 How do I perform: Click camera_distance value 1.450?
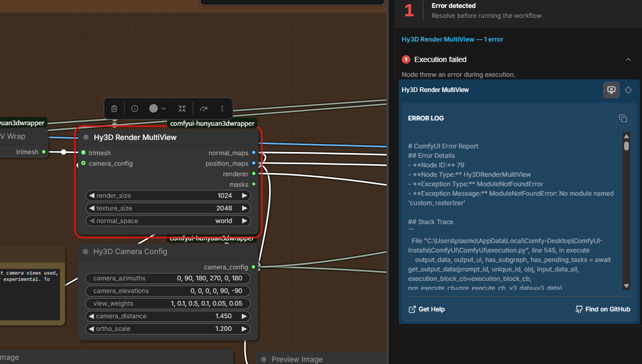point(224,316)
